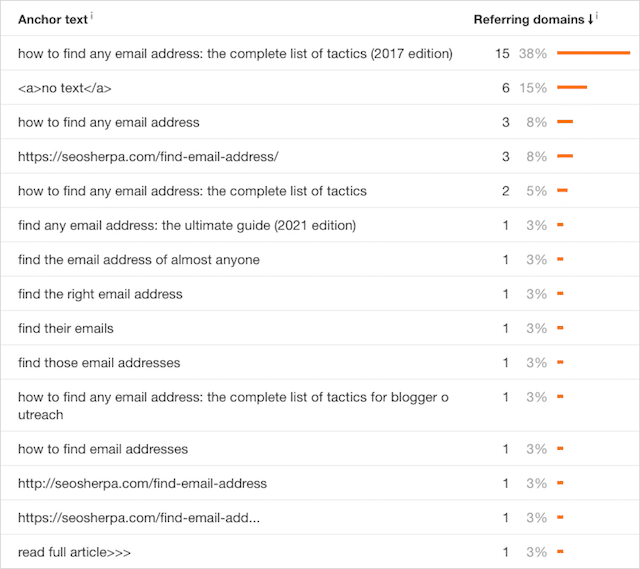This screenshot has height=569, width=640.
Task: Click https://seosherpa.com/find-email-address/ anchor
Action: pos(148,157)
